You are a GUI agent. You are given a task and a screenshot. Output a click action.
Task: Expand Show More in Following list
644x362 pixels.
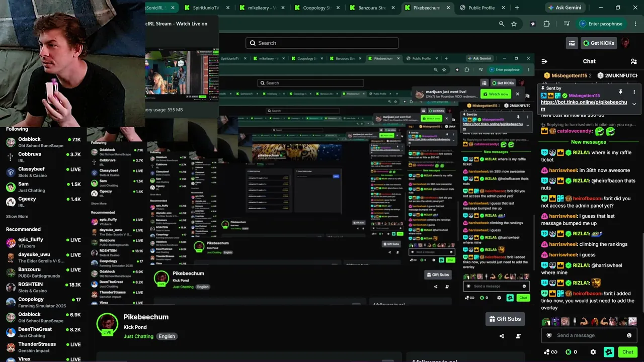17,217
